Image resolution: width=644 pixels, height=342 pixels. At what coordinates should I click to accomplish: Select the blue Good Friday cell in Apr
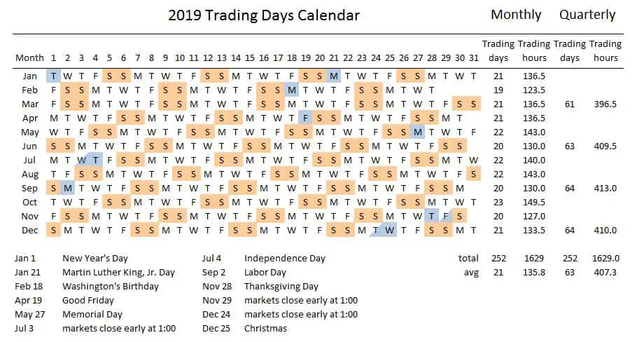306,118
